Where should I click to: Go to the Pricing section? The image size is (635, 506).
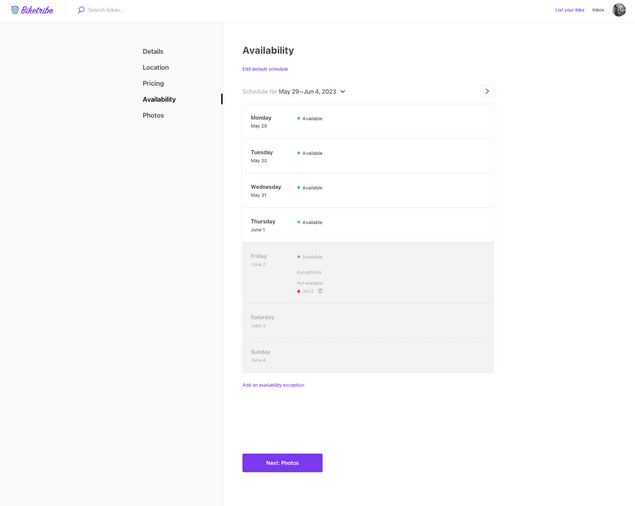click(153, 83)
